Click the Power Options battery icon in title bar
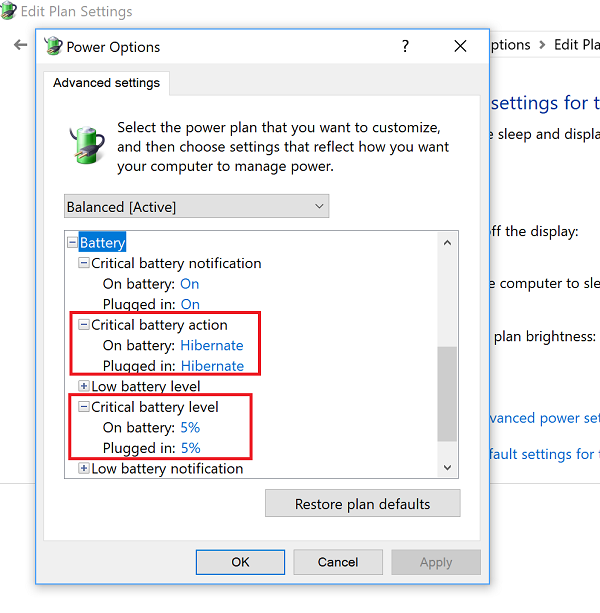The width and height of the screenshot is (600, 613). coord(53,46)
